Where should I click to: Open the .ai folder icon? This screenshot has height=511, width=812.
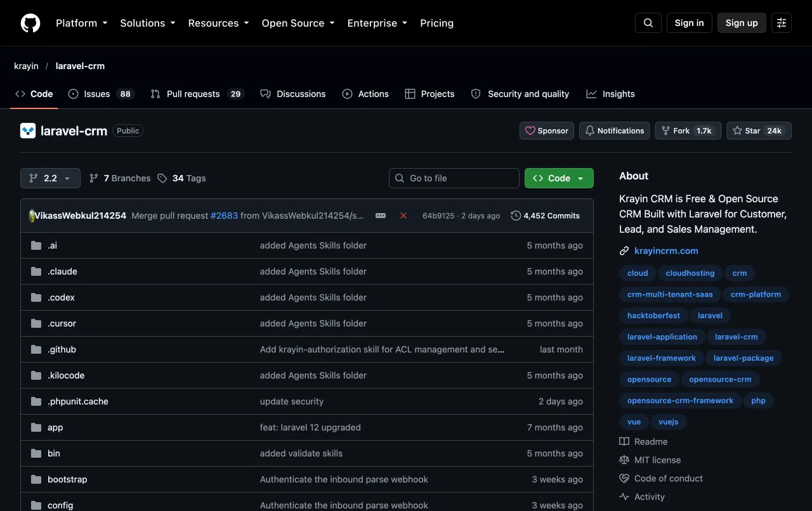click(x=36, y=245)
